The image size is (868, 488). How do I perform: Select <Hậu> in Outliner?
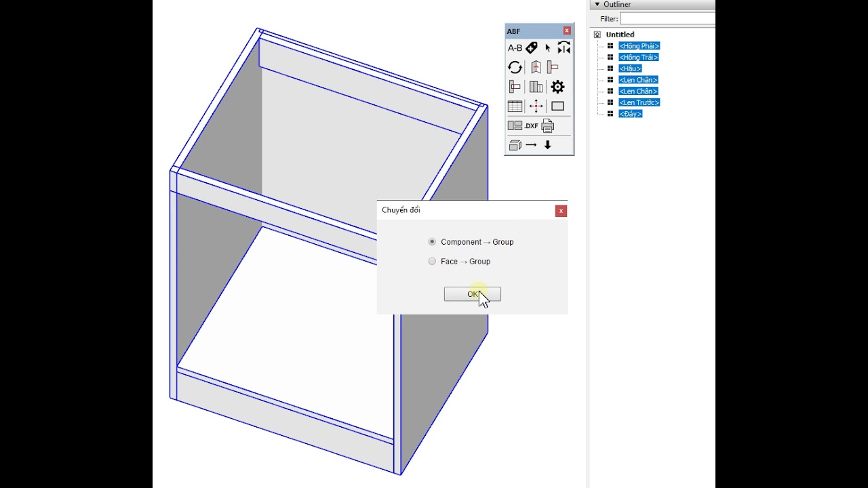[630, 68]
